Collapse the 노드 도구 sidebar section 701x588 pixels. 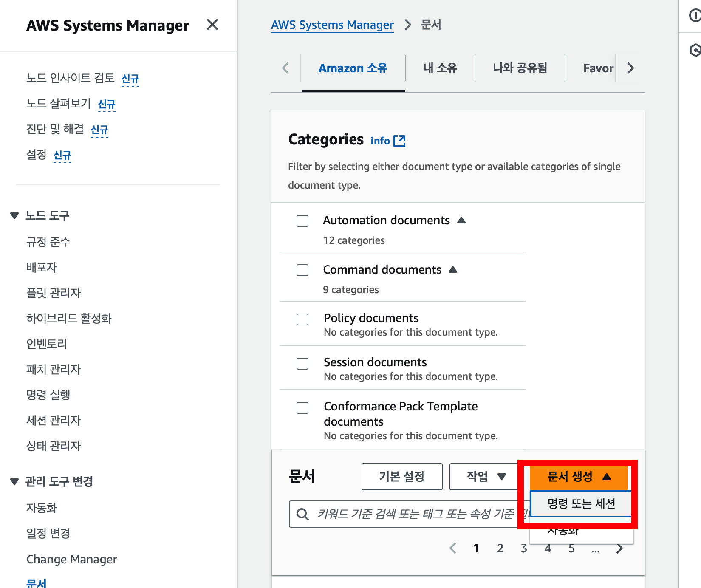pos(14,216)
